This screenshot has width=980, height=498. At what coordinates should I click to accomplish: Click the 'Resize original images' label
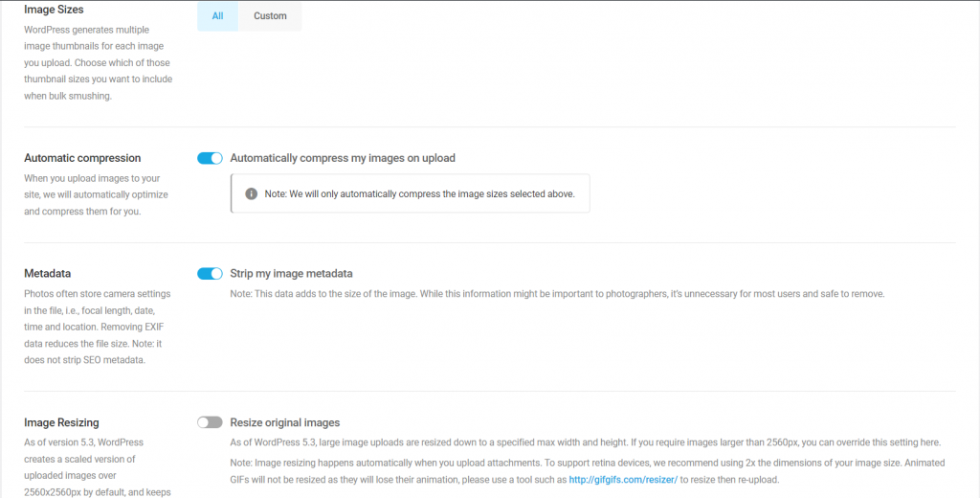pos(285,422)
